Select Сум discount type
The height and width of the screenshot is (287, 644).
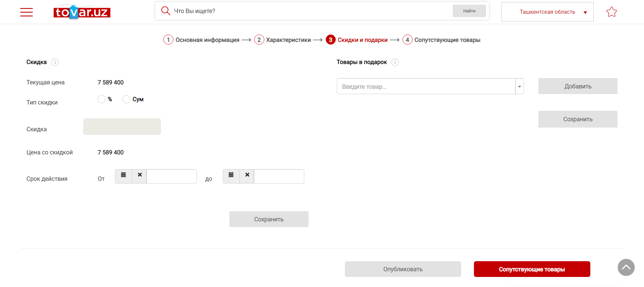click(126, 99)
